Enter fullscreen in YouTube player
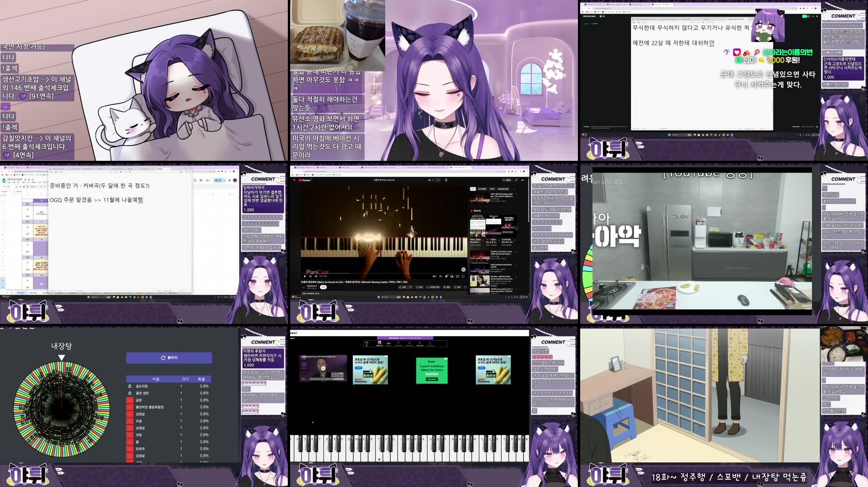Image resolution: width=868 pixels, height=487 pixels. click(x=463, y=276)
